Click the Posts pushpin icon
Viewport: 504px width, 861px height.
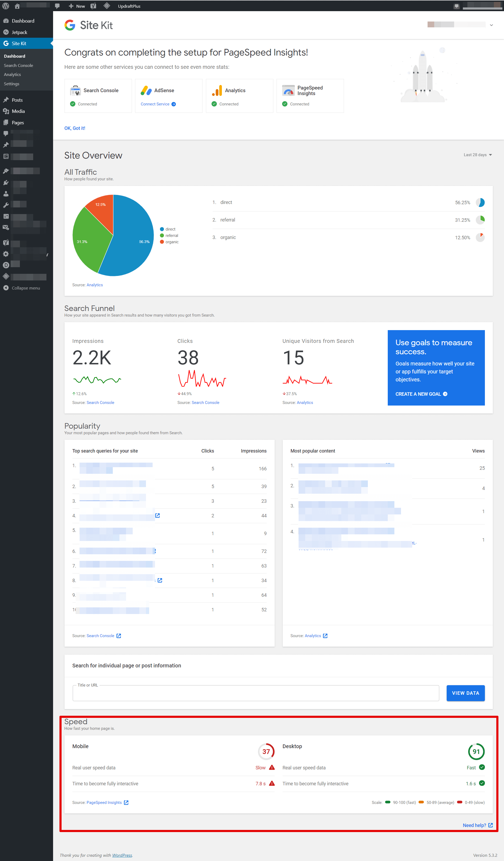pos(6,100)
